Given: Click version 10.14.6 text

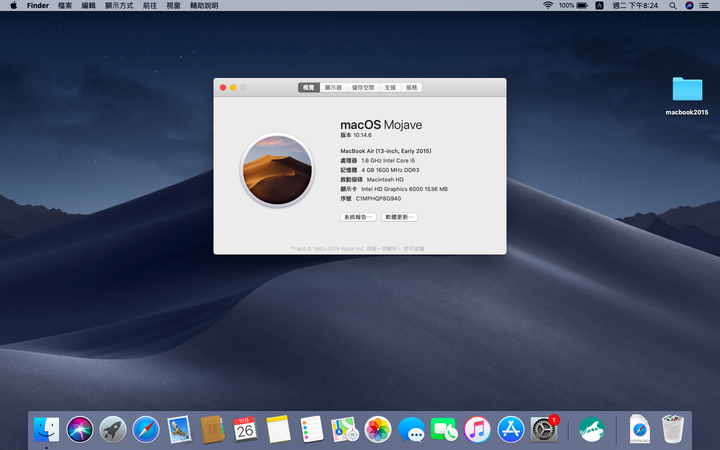Looking at the screenshot, I should coord(356,135).
